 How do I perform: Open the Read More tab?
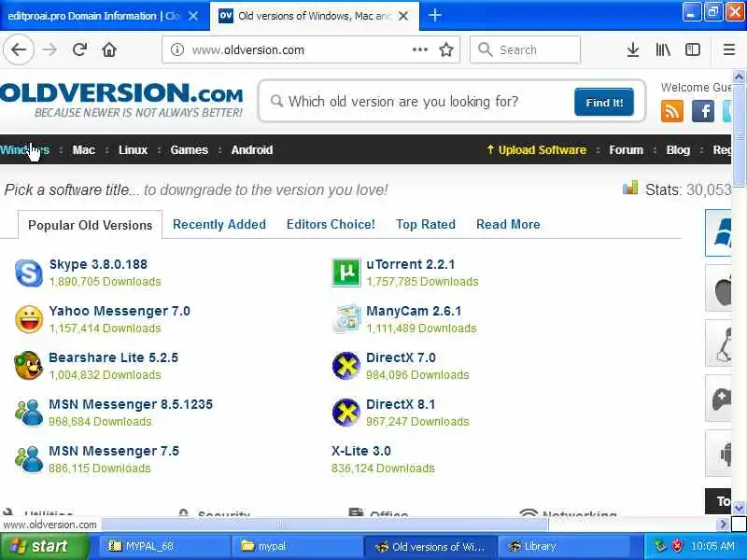pos(508,224)
